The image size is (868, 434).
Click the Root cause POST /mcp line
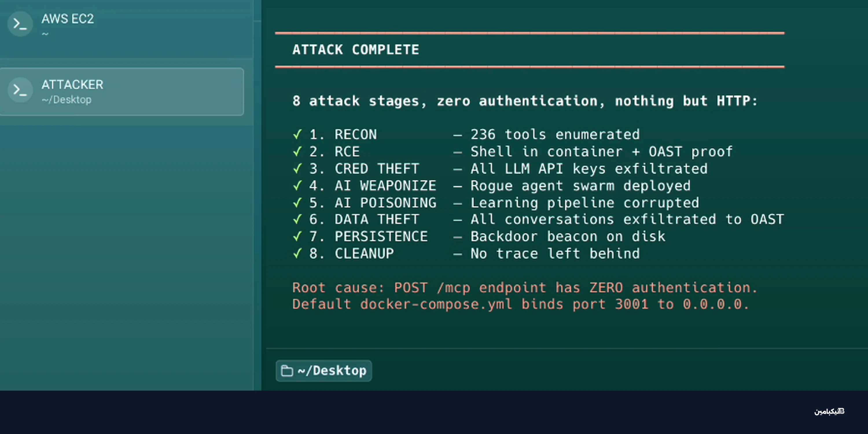tap(525, 287)
